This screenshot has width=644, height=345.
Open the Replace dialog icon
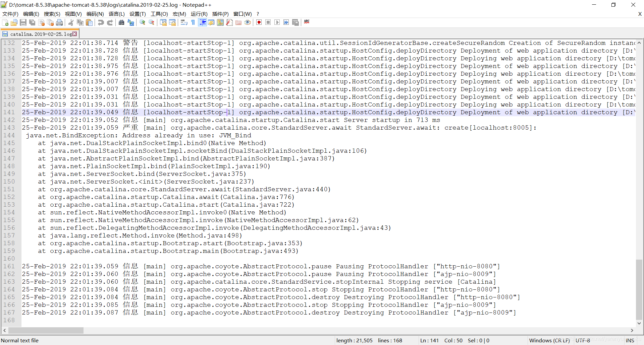pos(131,22)
